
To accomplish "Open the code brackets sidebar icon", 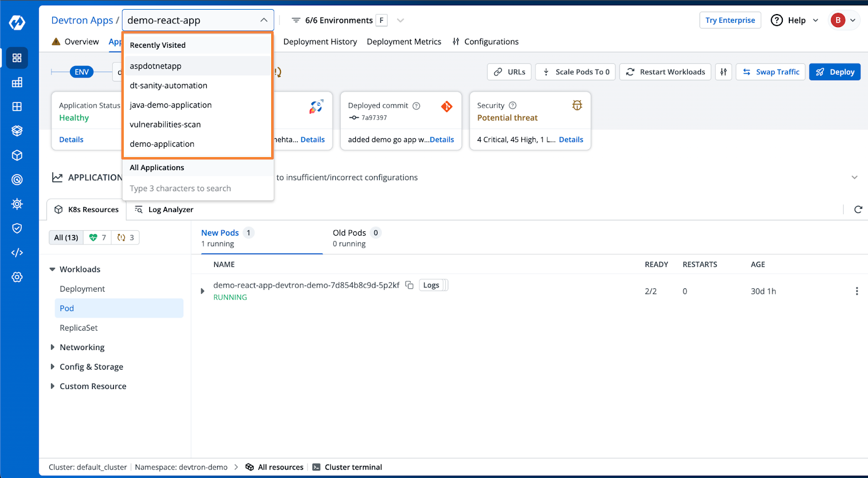I will (17, 253).
